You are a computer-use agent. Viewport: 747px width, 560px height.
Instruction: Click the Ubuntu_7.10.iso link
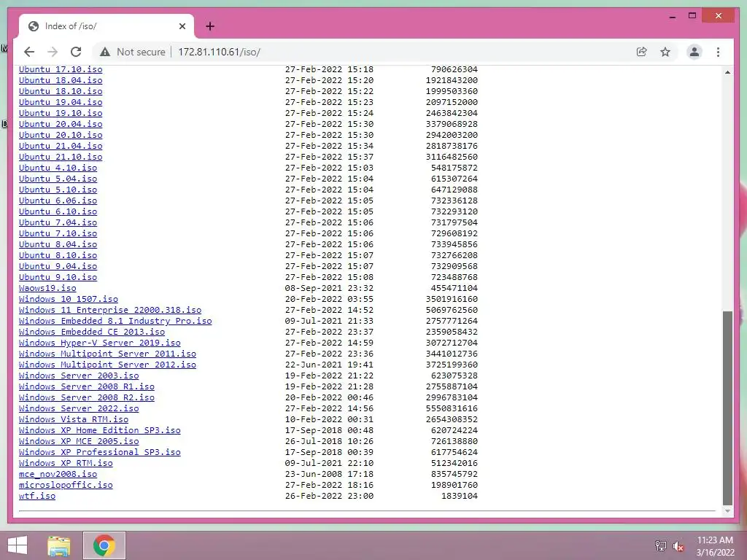pyautogui.click(x=58, y=233)
